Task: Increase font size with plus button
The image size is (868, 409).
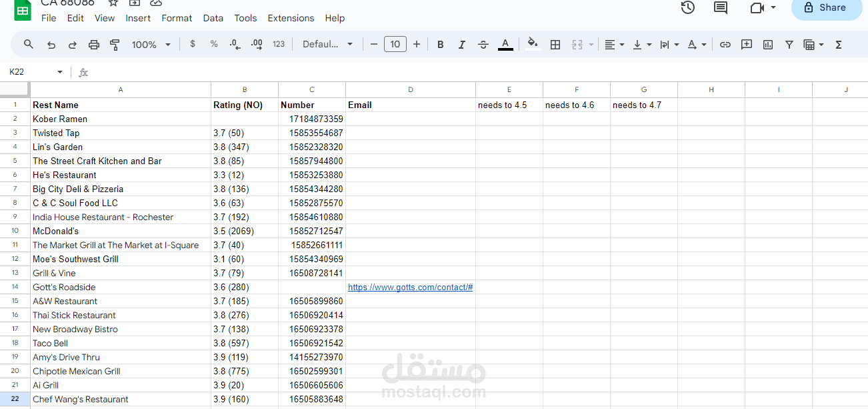Action: 417,44
